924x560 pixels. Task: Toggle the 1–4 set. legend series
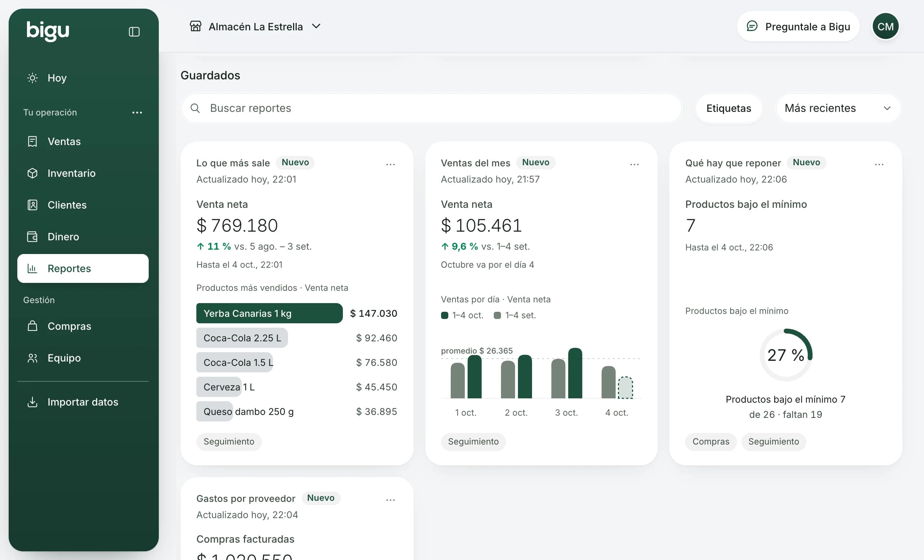pyautogui.click(x=514, y=315)
